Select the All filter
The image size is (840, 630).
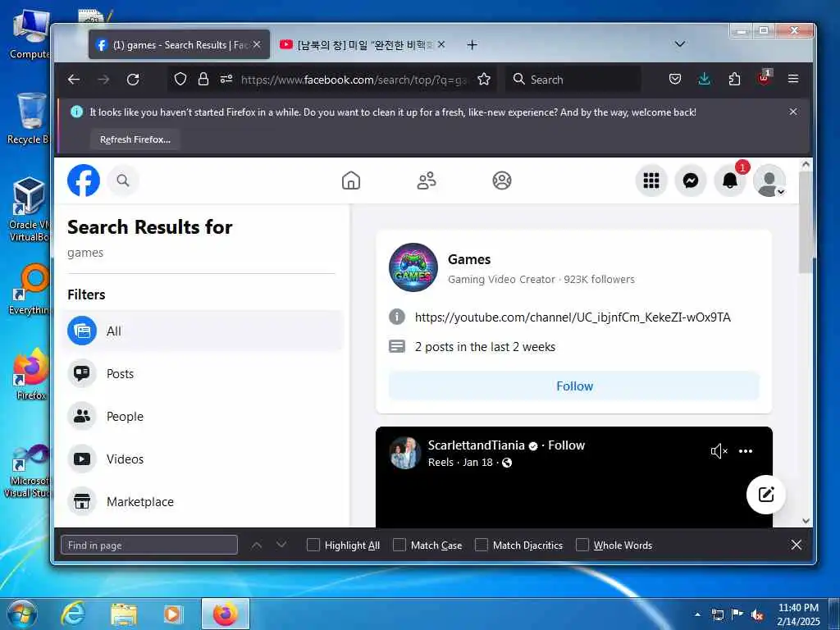point(202,331)
